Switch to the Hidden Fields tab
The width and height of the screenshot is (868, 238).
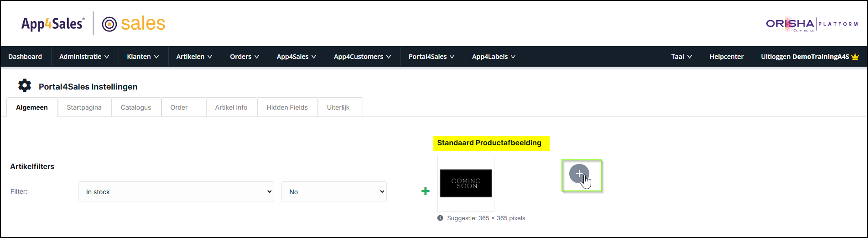(x=287, y=107)
